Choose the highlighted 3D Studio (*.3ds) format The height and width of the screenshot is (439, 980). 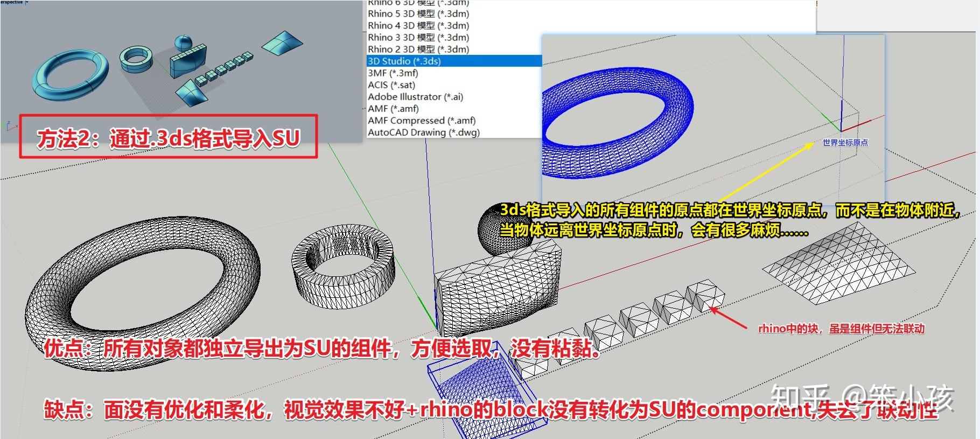[453, 61]
